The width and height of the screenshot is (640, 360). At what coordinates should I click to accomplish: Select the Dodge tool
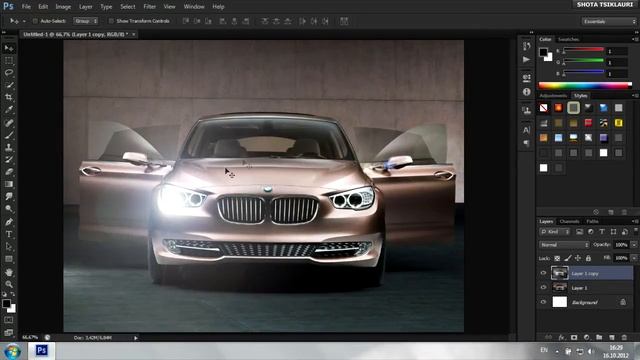[x=9, y=209]
